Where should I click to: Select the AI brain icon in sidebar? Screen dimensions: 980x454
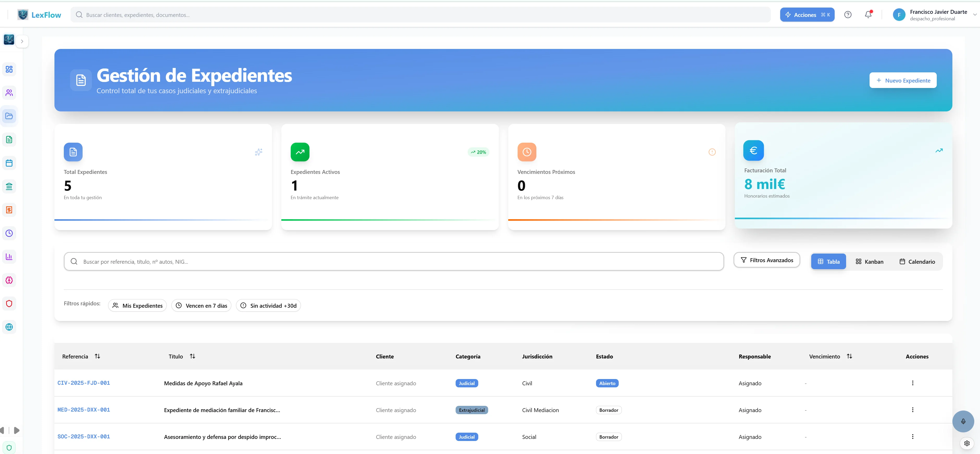coord(9,280)
